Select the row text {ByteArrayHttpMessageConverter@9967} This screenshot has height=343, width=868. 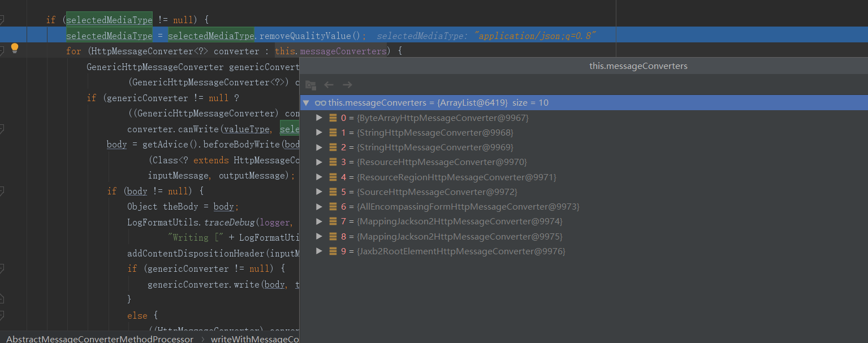443,118
